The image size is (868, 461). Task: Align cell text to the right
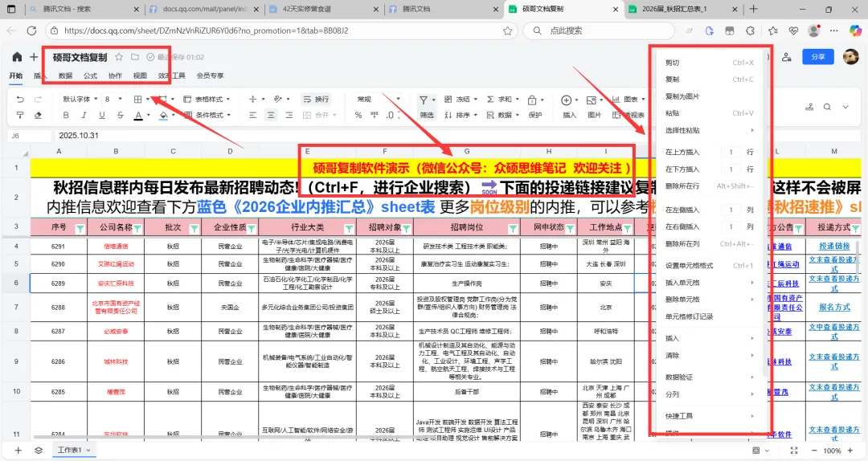(289, 115)
